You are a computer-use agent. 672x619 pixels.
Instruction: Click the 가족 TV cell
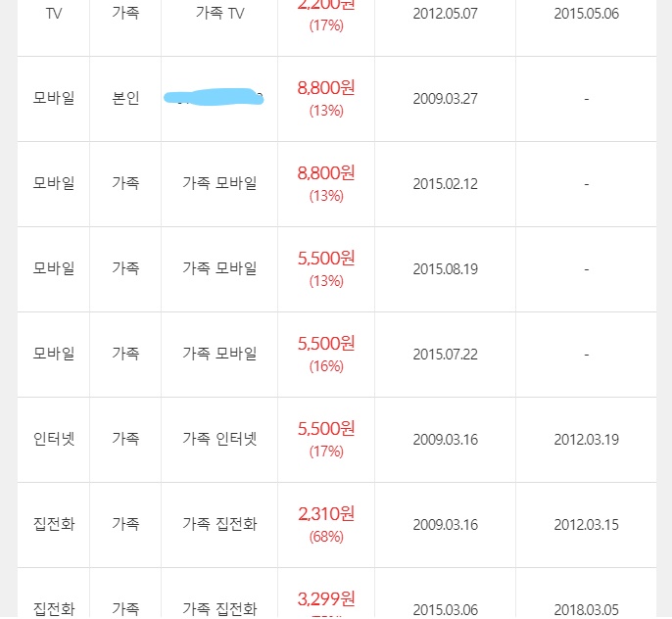click(219, 14)
